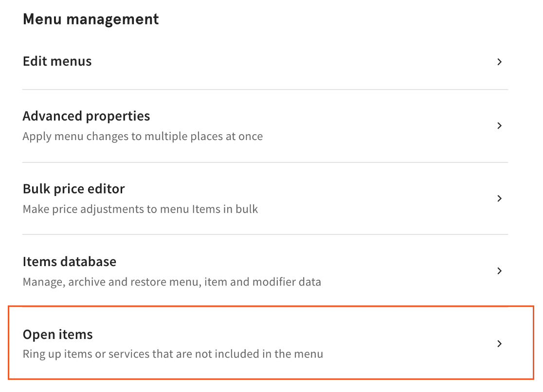Select the chevron next to Open items

[x=500, y=344]
